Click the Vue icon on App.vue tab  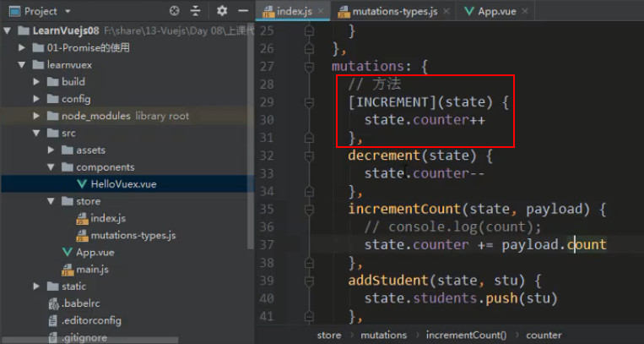pos(469,11)
